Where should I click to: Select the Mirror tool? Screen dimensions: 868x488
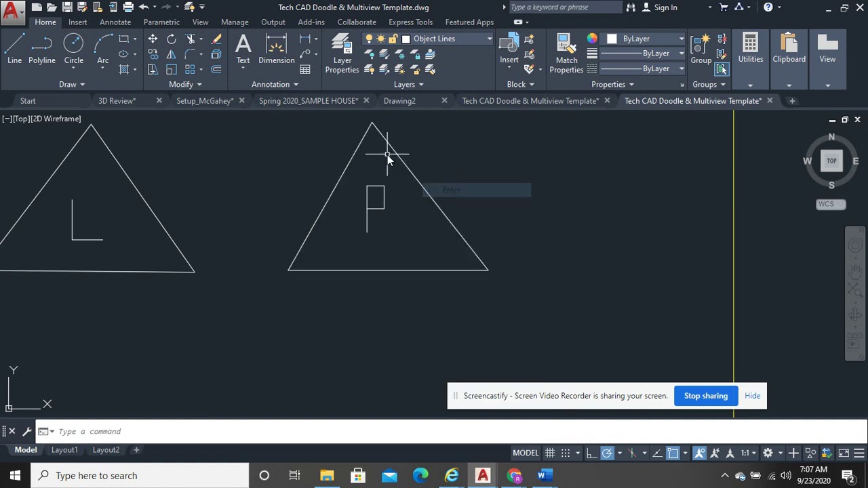coord(172,54)
